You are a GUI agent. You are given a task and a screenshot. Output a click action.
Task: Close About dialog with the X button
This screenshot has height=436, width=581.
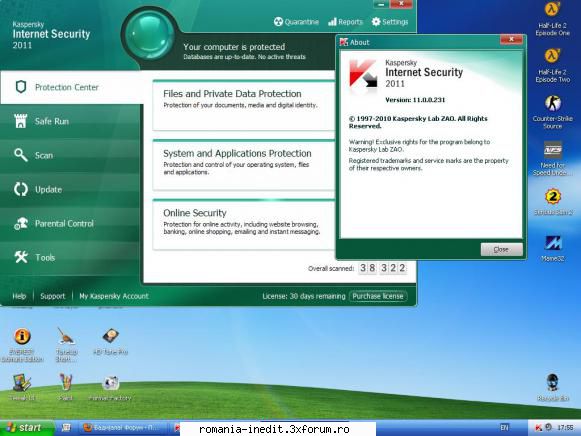coord(512,39)
